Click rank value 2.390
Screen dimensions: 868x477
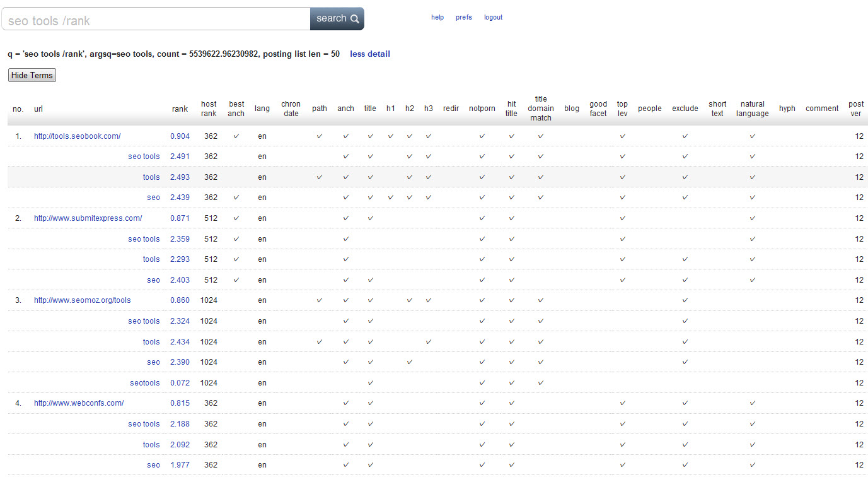(180, 362)
